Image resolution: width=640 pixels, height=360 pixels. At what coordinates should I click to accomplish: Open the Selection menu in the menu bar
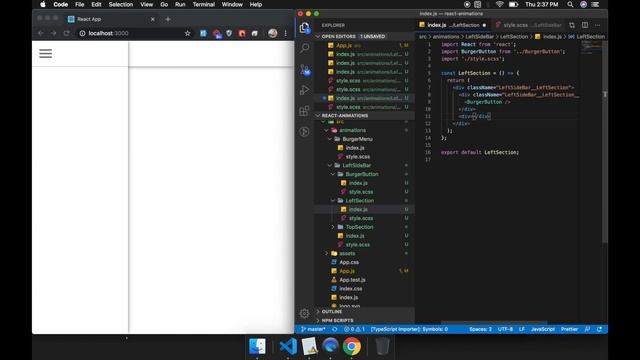point(121,4)
